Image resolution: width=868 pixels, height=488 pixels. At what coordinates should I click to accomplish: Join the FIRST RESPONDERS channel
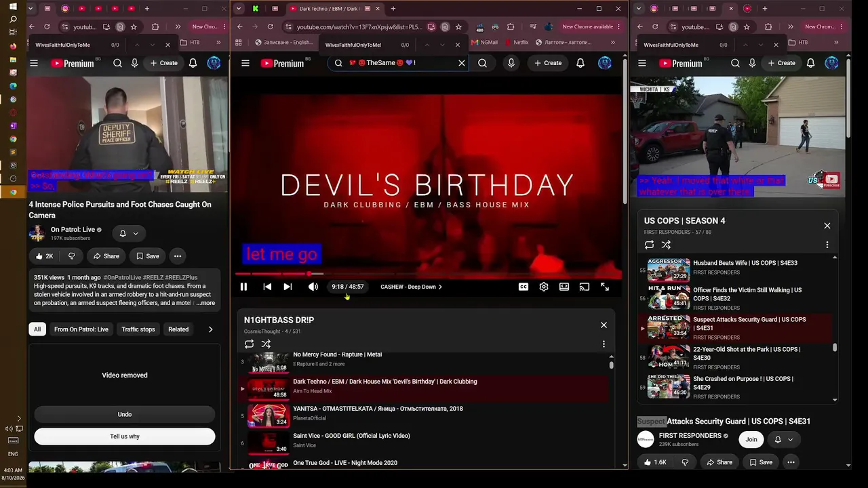[751, 440]
